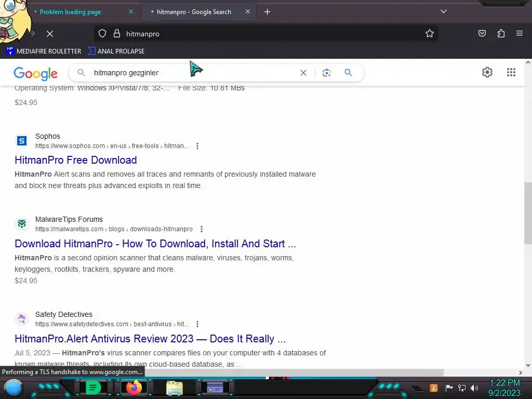The width and height of the screenshot is (532, 399).
Task: Click the Safety Detectives favicon
Action: [x=22, y=318]
